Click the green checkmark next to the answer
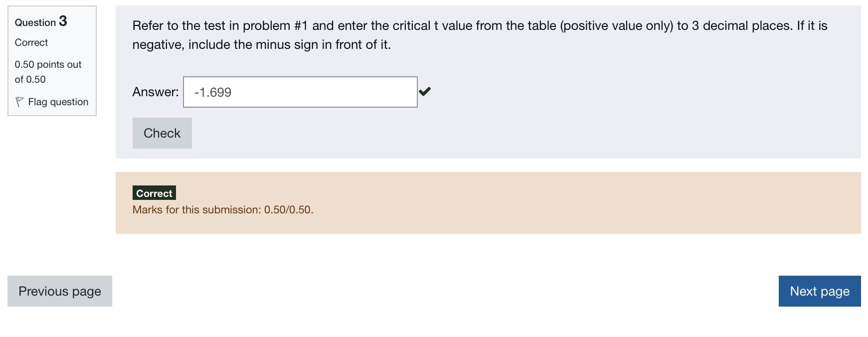868x337 pixels. (x=426, y=91)
